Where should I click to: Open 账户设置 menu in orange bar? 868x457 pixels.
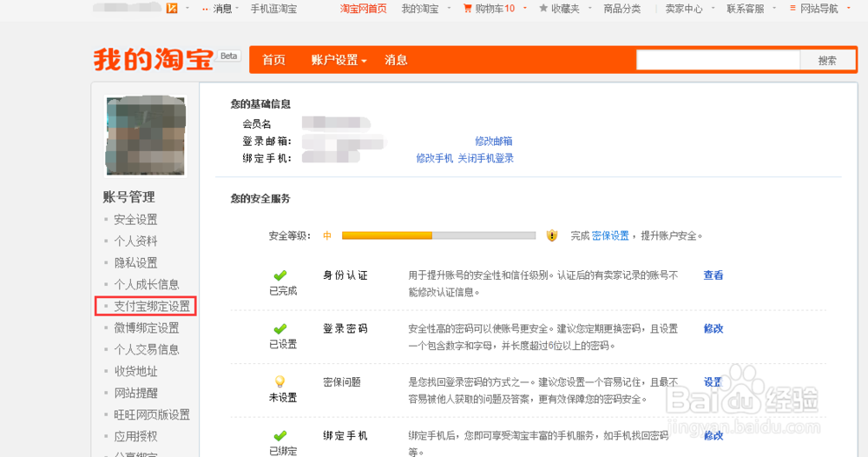339,60
